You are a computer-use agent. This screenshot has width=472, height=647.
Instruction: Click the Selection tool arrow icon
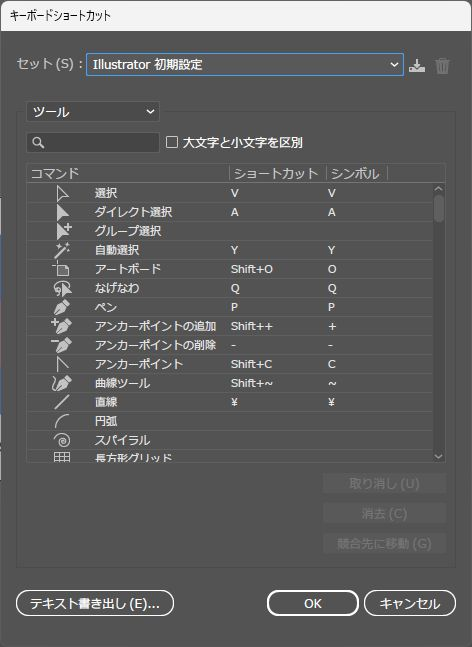[62, 193]
